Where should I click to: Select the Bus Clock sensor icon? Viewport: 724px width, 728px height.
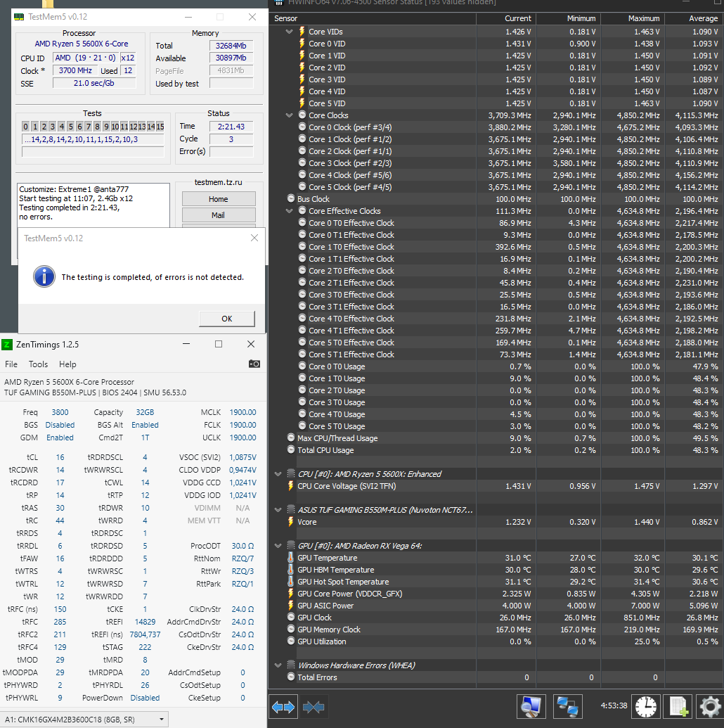(x=291, y=199)
